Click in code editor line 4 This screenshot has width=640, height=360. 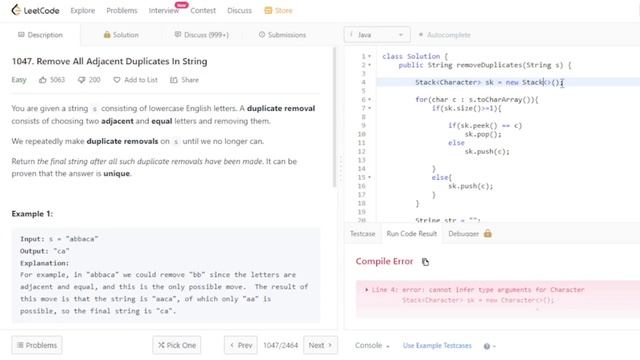(x=508, y=82)
